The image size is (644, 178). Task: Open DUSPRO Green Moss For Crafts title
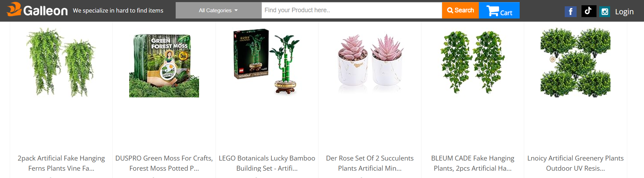tap(164, 163)
